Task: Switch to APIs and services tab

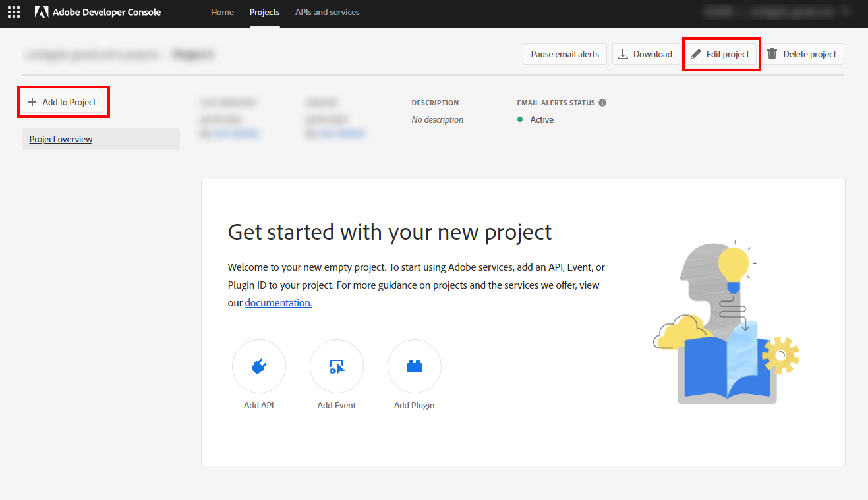Action: point(328,13)
